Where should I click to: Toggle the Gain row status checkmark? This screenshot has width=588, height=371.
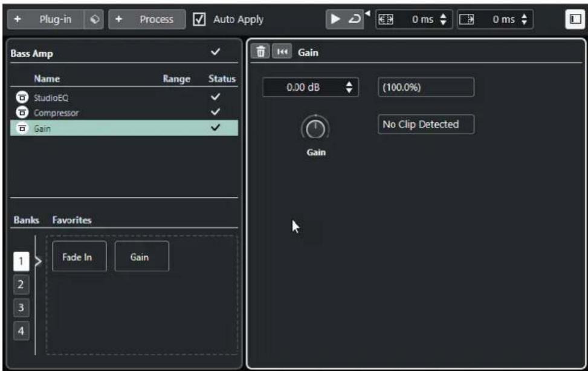coord(215,127)
